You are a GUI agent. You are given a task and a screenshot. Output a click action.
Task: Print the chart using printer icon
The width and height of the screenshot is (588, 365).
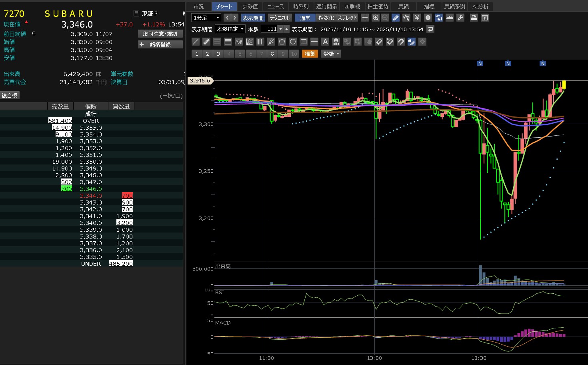tap(474, 18)
